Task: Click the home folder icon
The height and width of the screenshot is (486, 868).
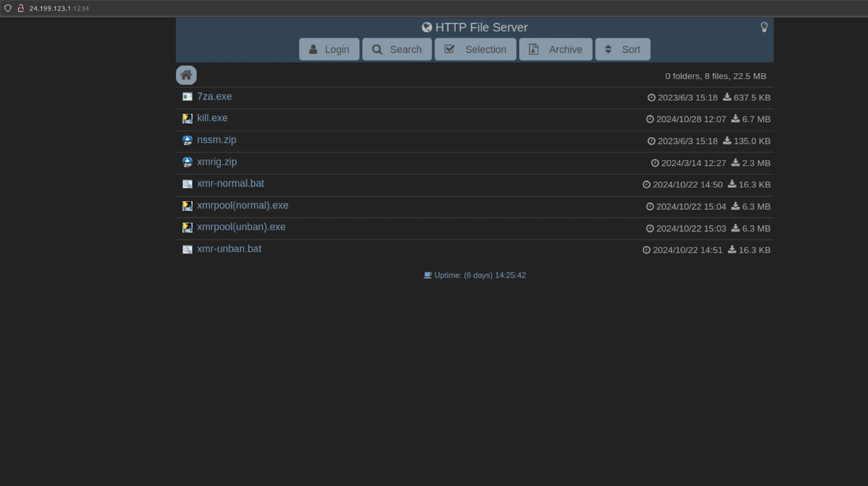Action: click(x=186, y=75)
